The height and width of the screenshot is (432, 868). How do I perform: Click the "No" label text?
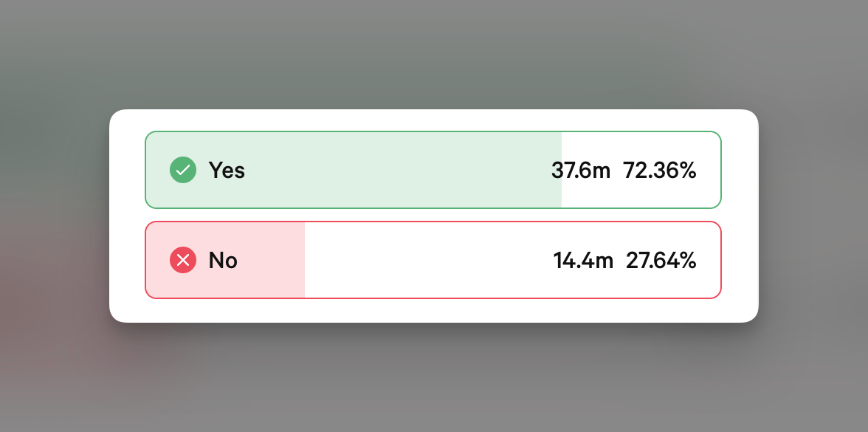(x=223, y=260)
